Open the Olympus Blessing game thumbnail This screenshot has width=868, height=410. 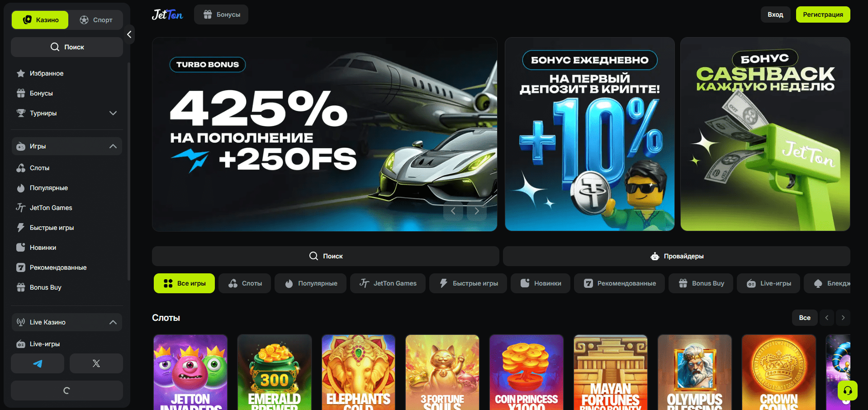coord(694,372)
